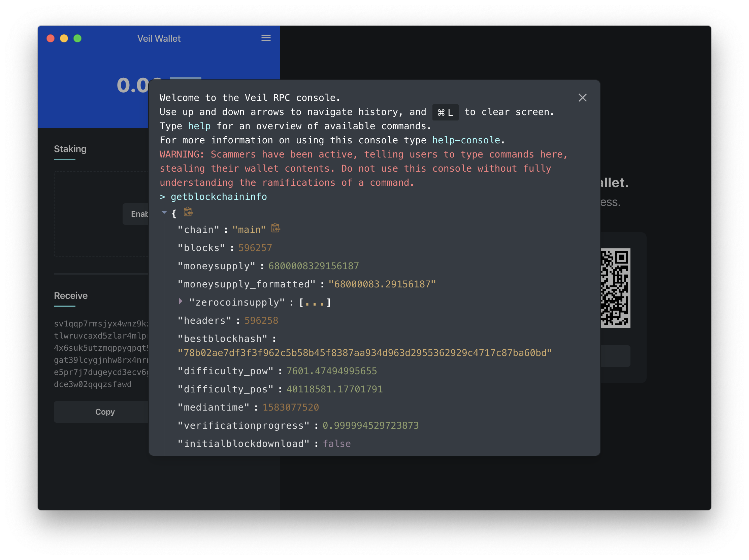Select the moneysupply value 6800008329156187
749x560 pixels.
tap(314, 266)
